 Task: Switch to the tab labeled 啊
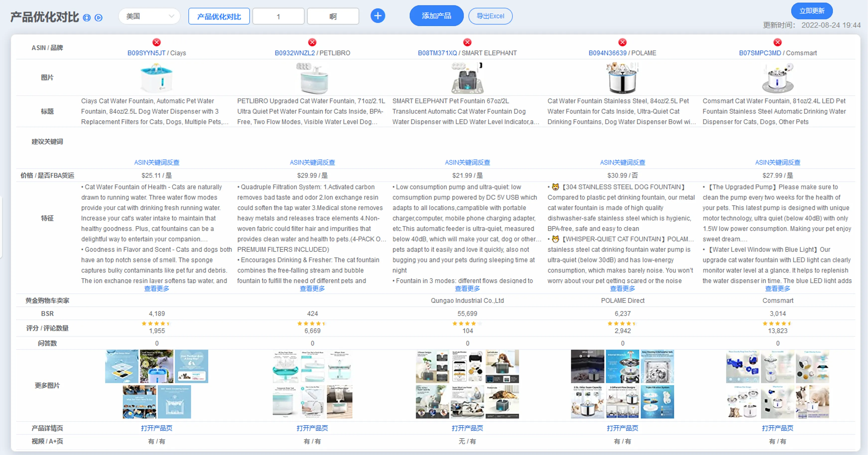(x=333, y=16)
